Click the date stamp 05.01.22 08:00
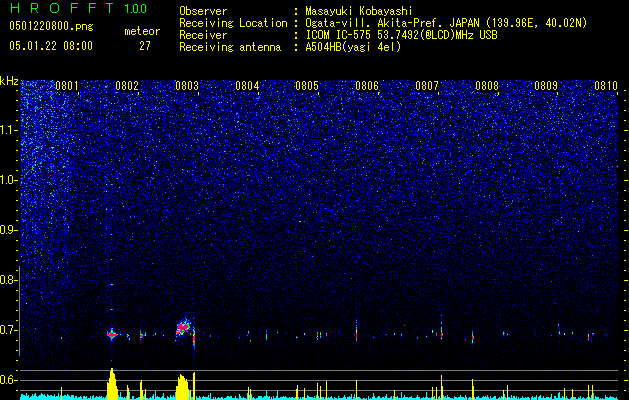 pos(51,46)
